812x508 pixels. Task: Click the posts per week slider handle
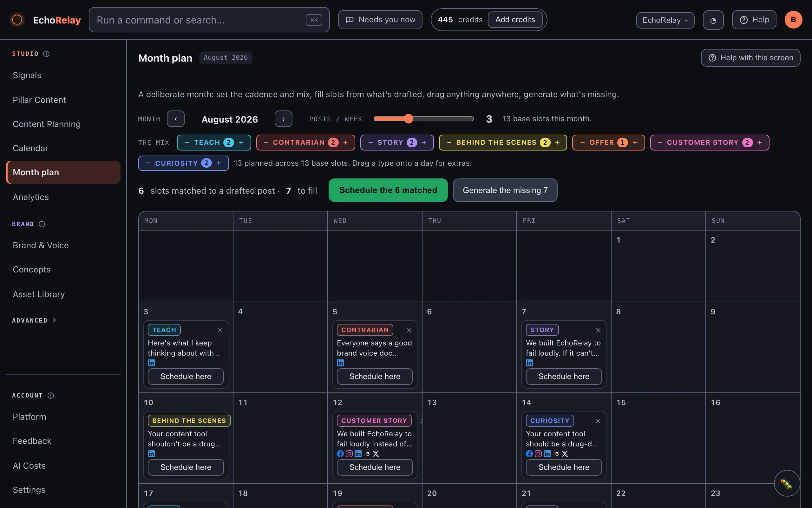[x=408, y=119]
